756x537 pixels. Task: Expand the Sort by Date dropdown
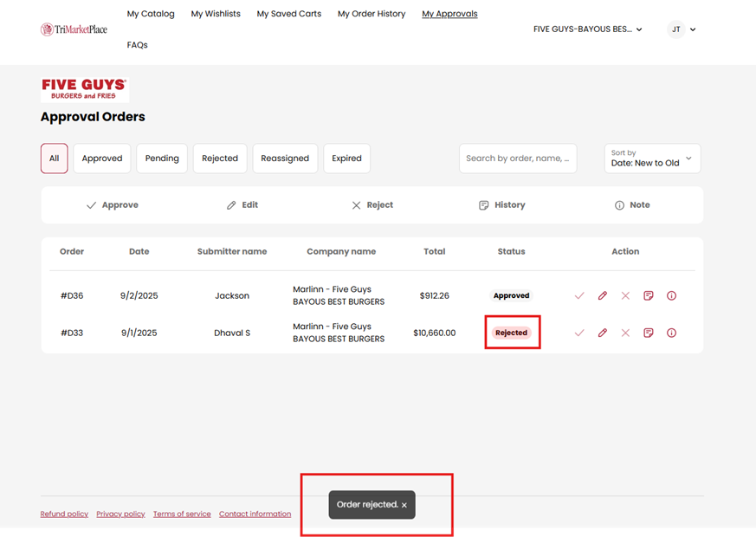coord(652,159)
